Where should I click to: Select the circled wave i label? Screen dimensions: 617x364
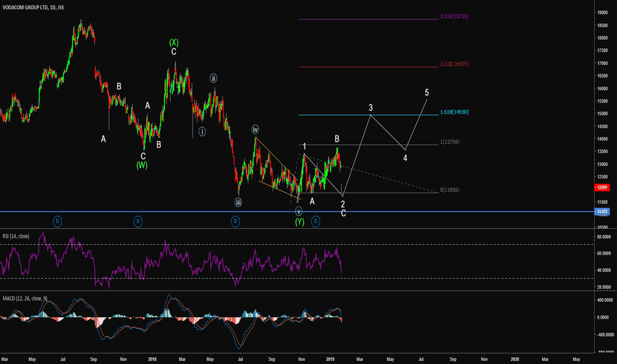[x=202, y=132]
